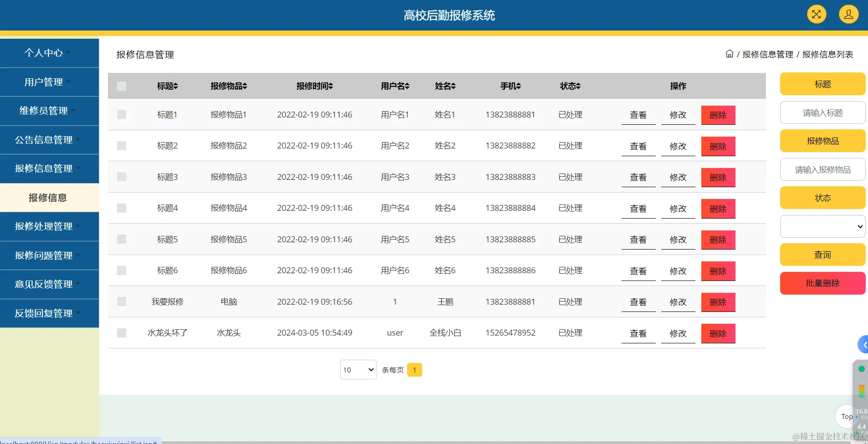Sort by 报修时间 column arrows
Screen dimensions: 868x444
click(x=331, y=86)
